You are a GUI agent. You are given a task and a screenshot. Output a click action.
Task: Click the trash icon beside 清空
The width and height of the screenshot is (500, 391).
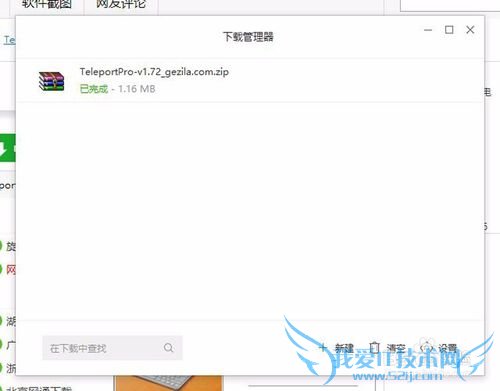click(x=374, y=348)
